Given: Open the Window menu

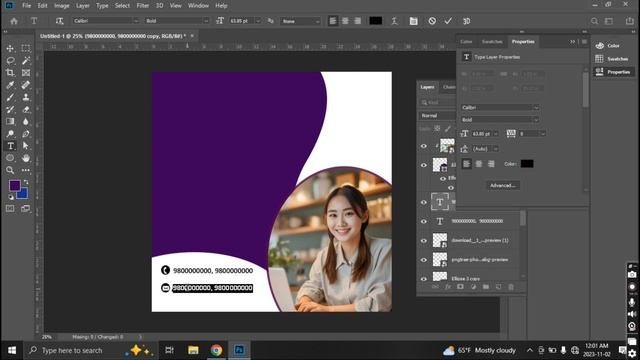Looking at the screenshot, I should coord(198,6).
